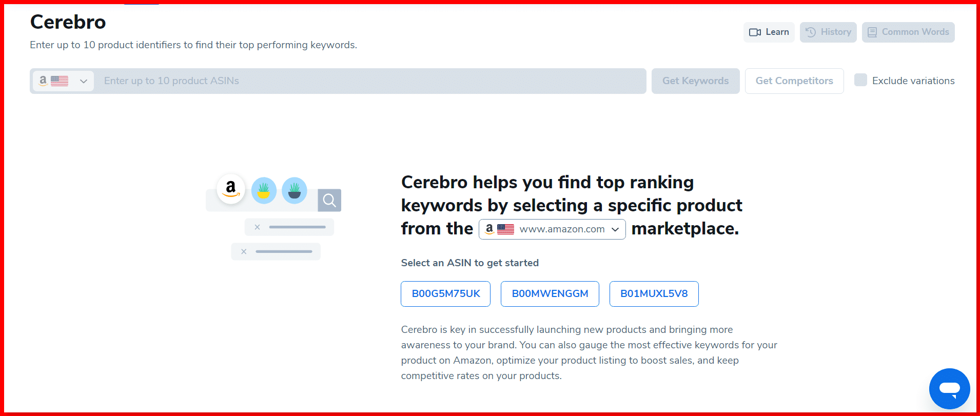This screenshot has height=416, width=980.
Task: Click the video camera Learn icon
Action: tap(755, 32)
